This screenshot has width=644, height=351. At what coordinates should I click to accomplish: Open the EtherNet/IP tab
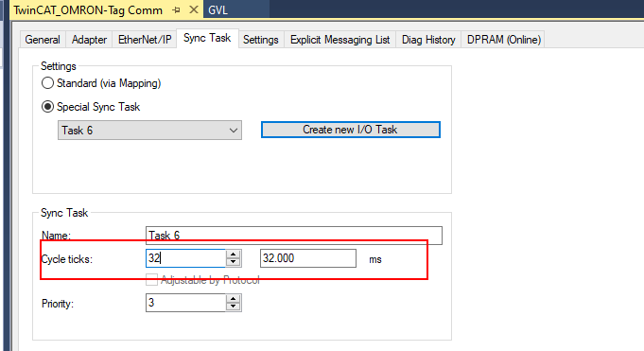pos(145,40)
